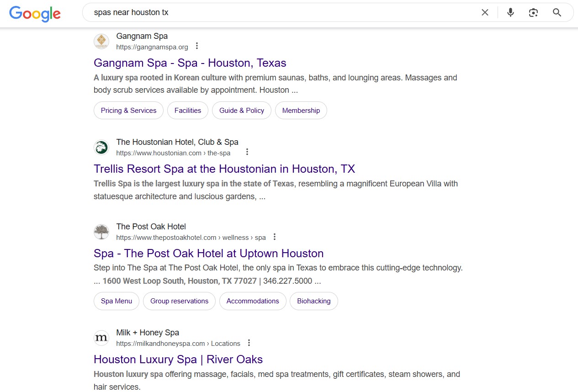Click the Gangnam Spa favicon

[101, 41]
